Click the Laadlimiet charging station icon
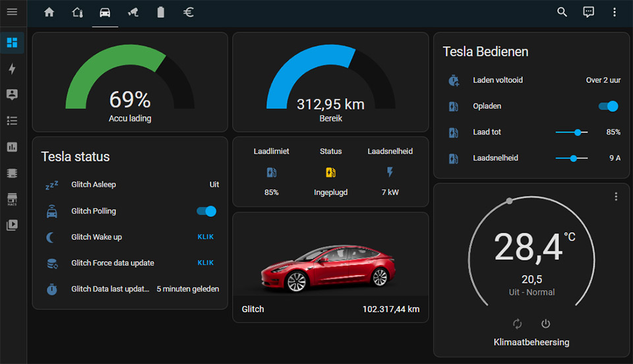Viewport: 633px width, 364px height. point(271,172)
